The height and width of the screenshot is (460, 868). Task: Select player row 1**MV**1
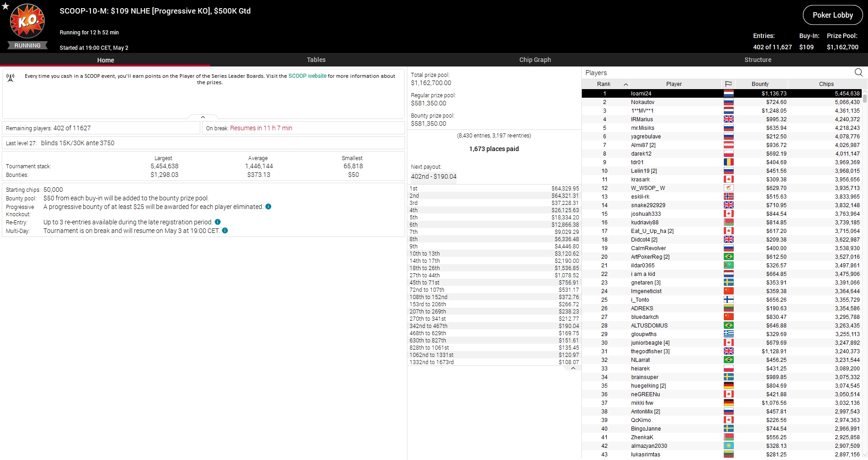click(x=722, y=111)
